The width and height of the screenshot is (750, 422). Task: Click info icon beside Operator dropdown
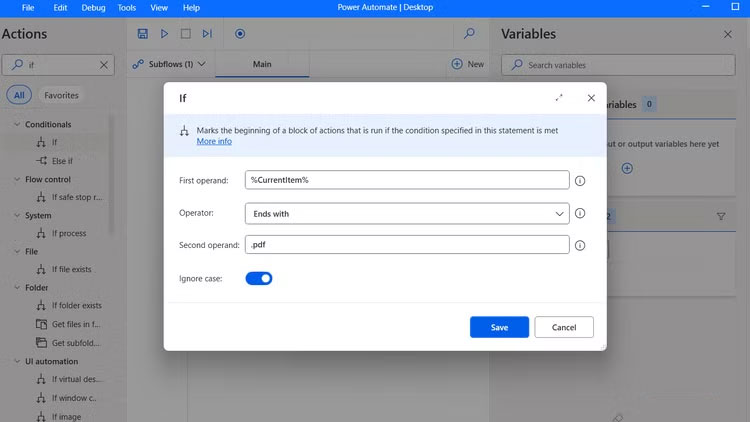click(x=580, y=213)
